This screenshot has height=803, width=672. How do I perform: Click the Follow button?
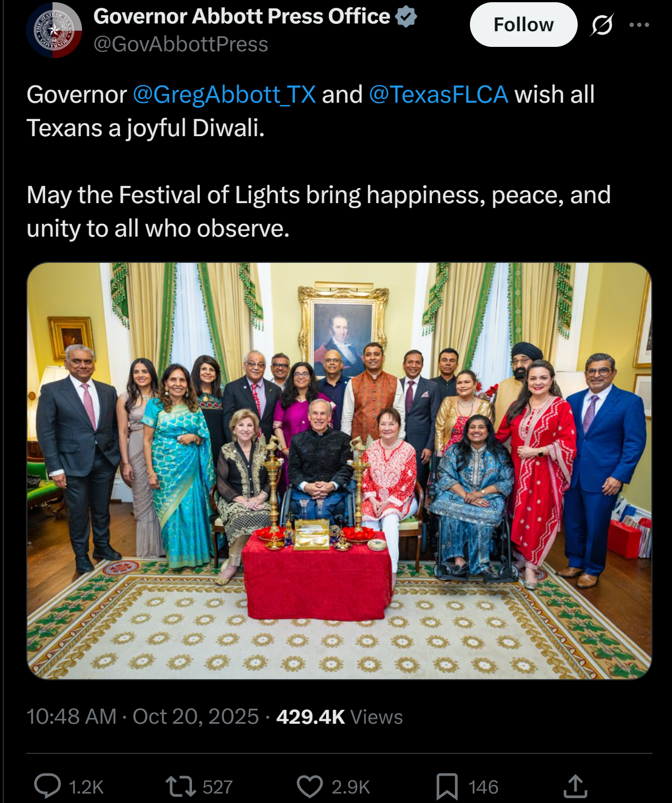click(523, 25)
